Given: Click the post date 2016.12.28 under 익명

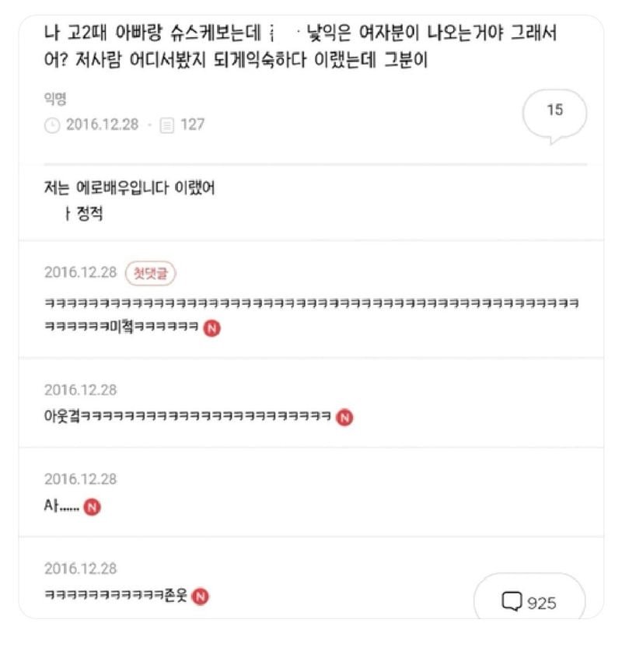Looking at the screenshot, I should tap(101, 124).
